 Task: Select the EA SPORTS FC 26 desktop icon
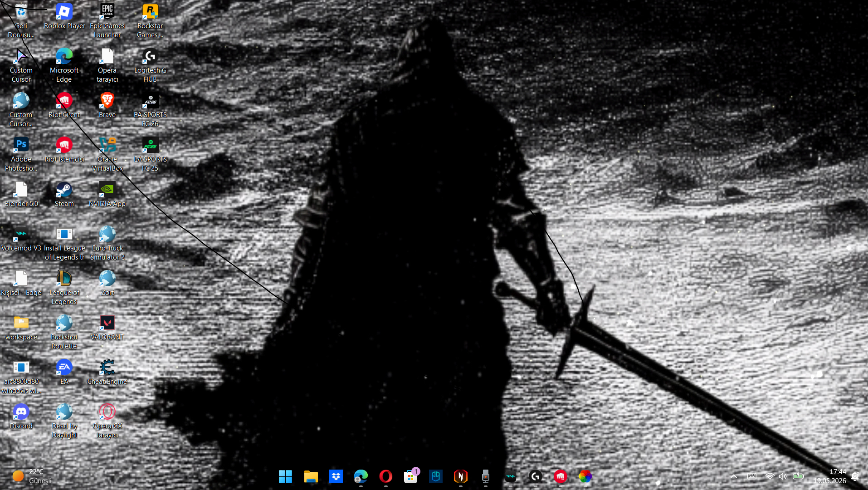(x=150, y=109)
